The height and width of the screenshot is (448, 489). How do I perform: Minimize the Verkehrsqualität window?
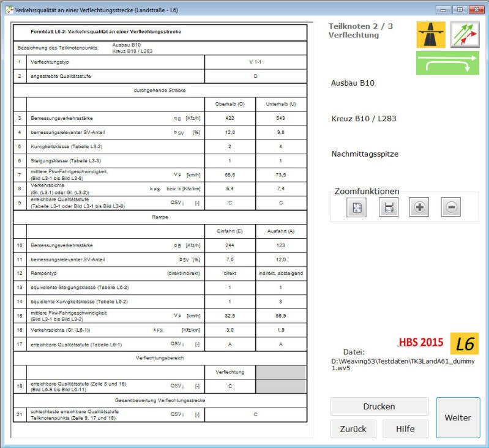444,10
